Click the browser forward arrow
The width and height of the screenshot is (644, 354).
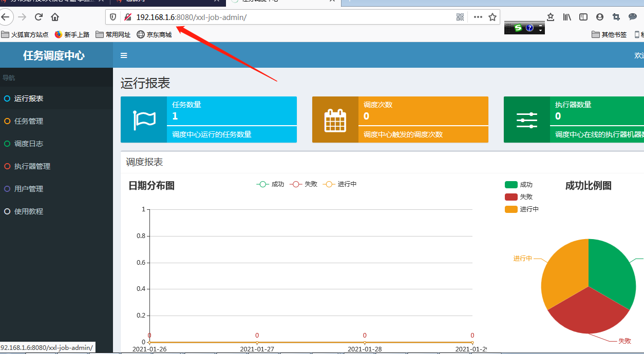click(x=22, y=17)
